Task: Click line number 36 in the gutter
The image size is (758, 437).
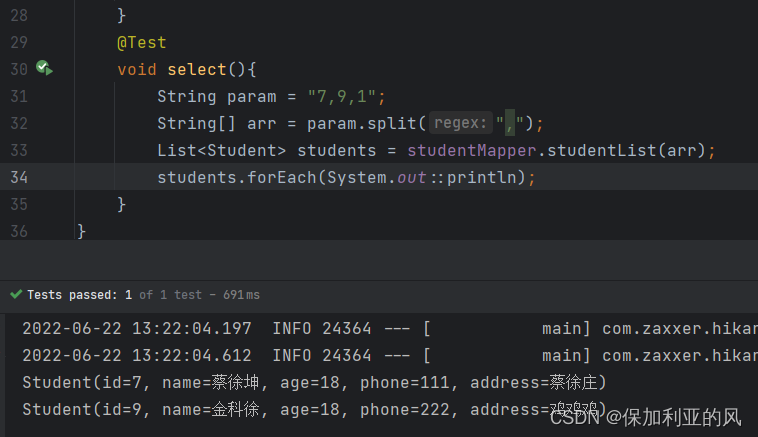Action: (18, 232)
